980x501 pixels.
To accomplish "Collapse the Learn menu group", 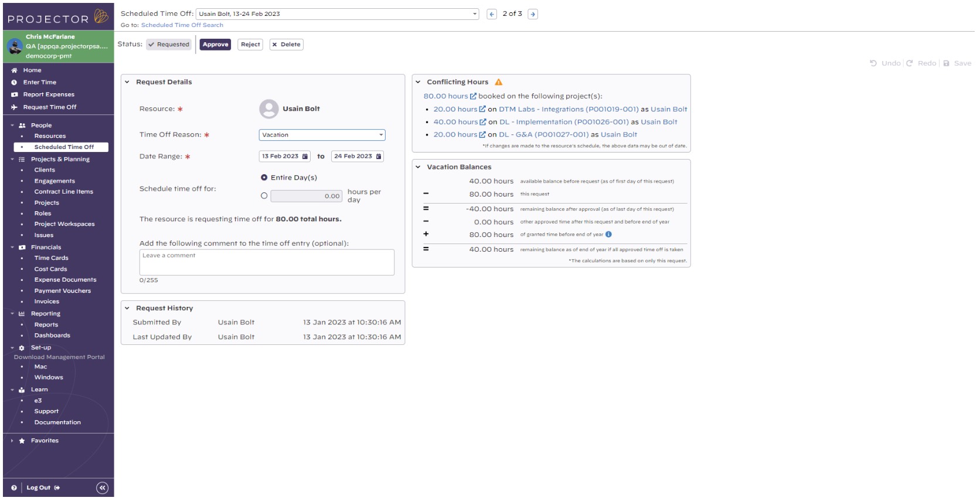I will (x=12, y=390).
